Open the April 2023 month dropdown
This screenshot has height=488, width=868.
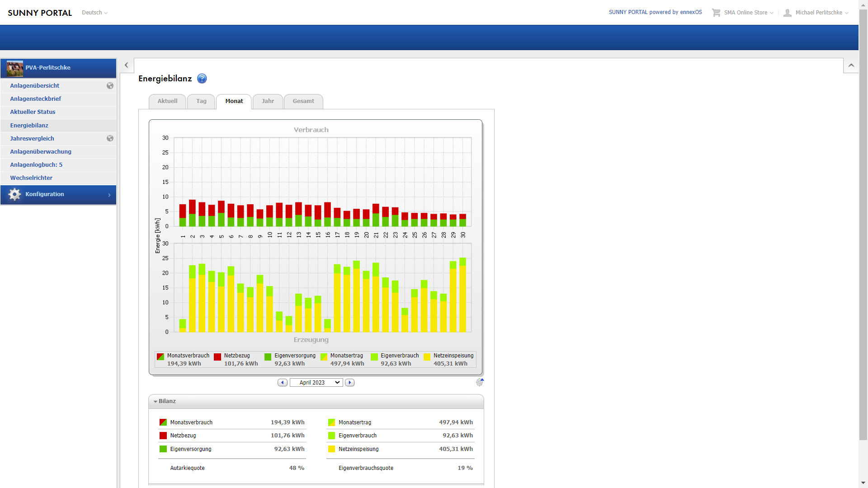pos(316,383)
